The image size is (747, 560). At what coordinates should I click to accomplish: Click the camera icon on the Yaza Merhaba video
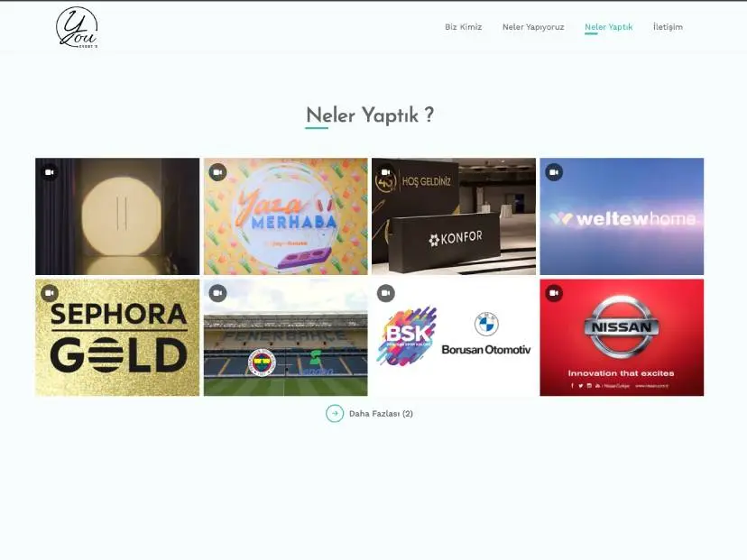(x=217, y=171)
